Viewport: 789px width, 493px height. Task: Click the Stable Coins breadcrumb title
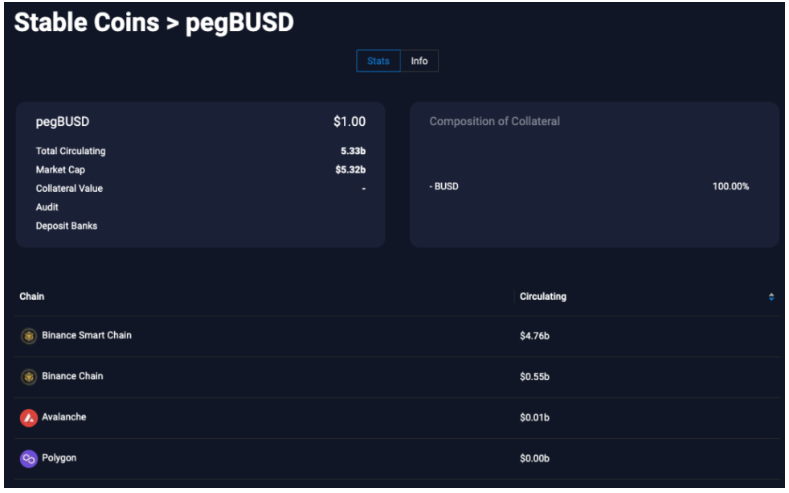click(x=87, y=22)
